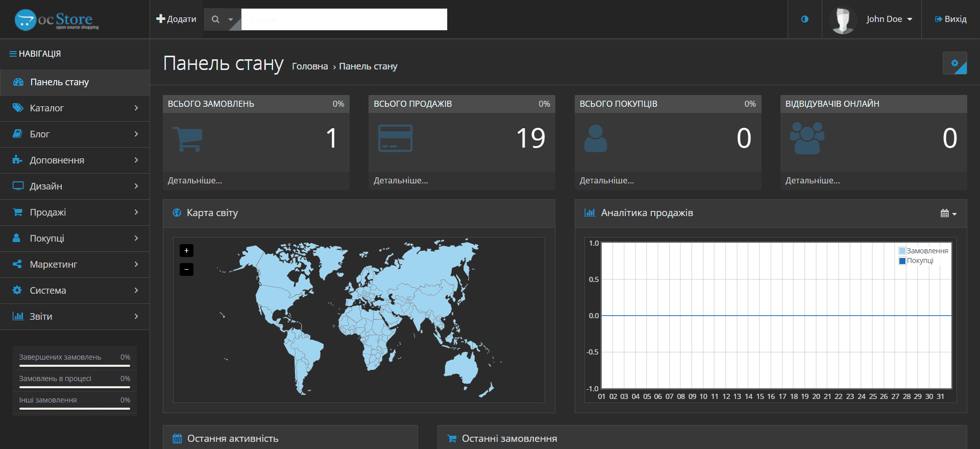The width and height of the screenshot is (980, 449).
Task: Click the Додати button
Action: point(176,19)
